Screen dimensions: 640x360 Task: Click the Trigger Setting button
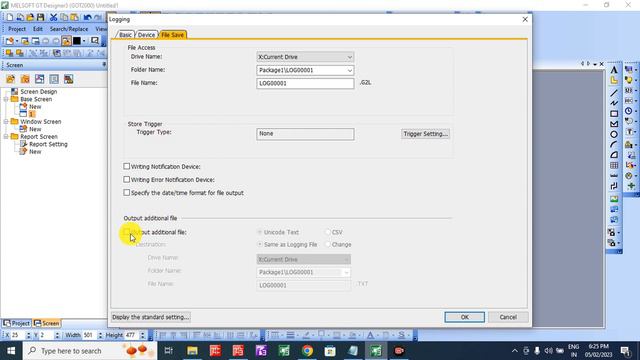click(425, 133)
